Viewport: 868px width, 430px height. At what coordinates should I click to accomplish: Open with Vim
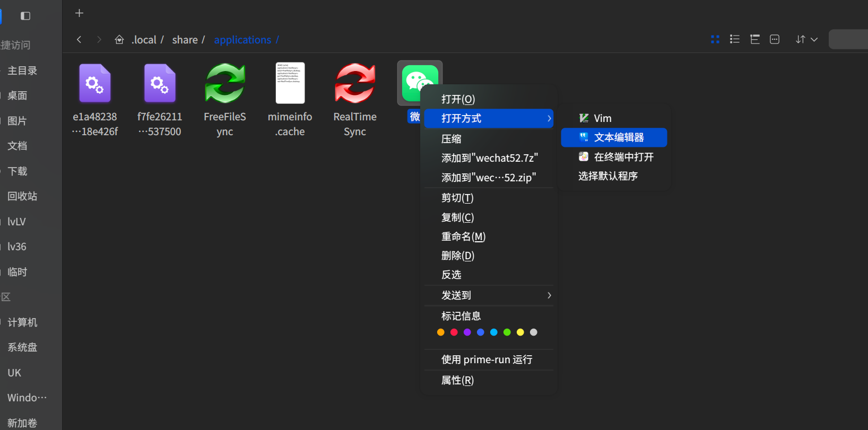point(614,118)
